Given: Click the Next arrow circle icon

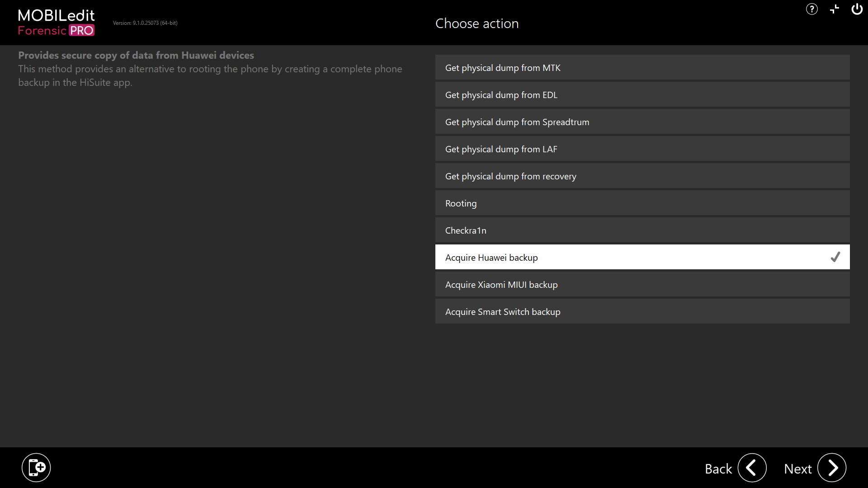Looking at the screenshot, I should tap(831, 468).
